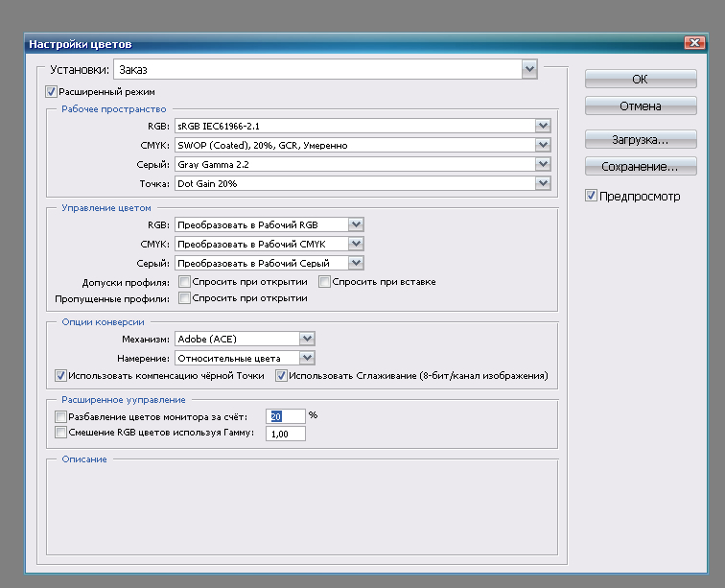This screenshot has width=725, height=588.
Task: Expand the Преобразовать в Рабочий CMYK dropdown
Action: pyautogui.click(x=356, y=244)
